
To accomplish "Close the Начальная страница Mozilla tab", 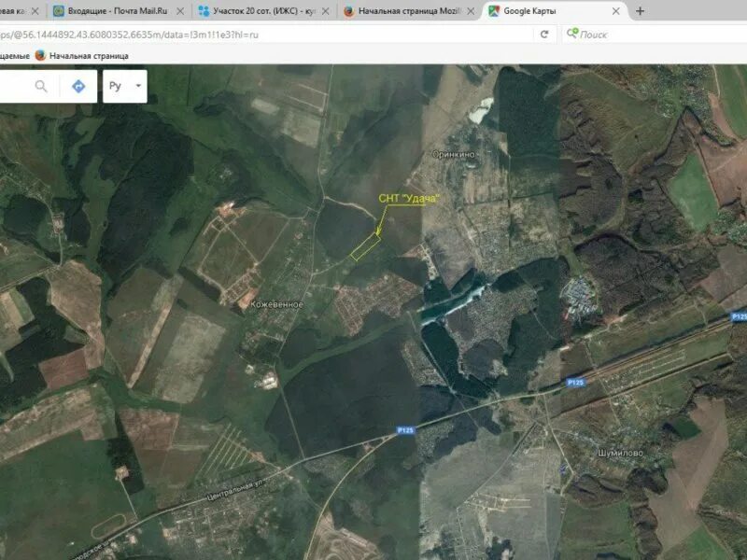I will pos(471,11).
